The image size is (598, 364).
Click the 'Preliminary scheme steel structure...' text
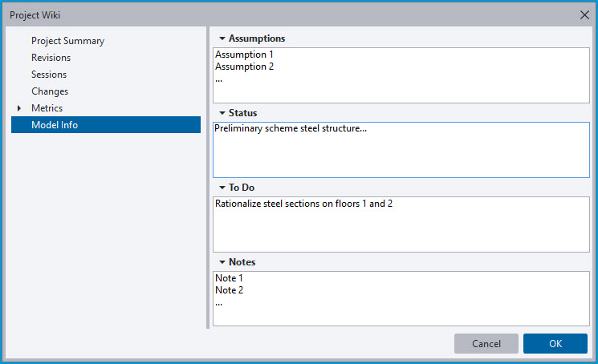(x=291, y=129)
